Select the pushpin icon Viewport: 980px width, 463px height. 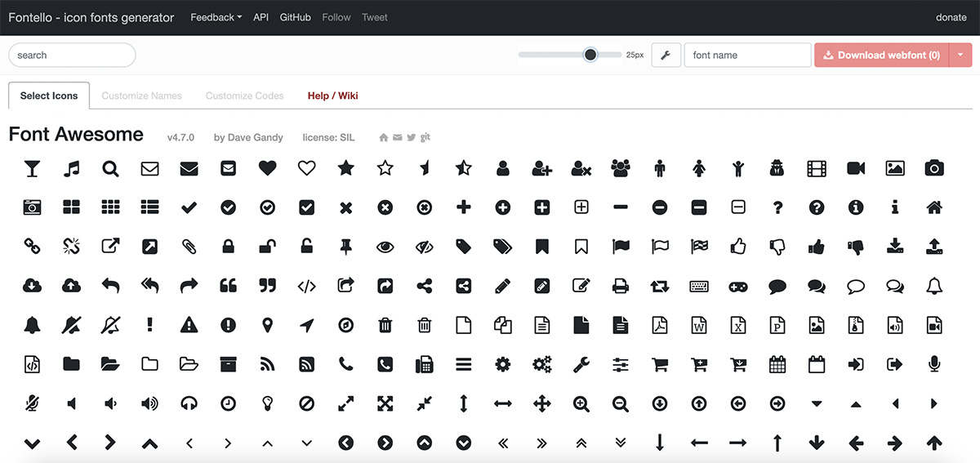(x=345, y=247)
